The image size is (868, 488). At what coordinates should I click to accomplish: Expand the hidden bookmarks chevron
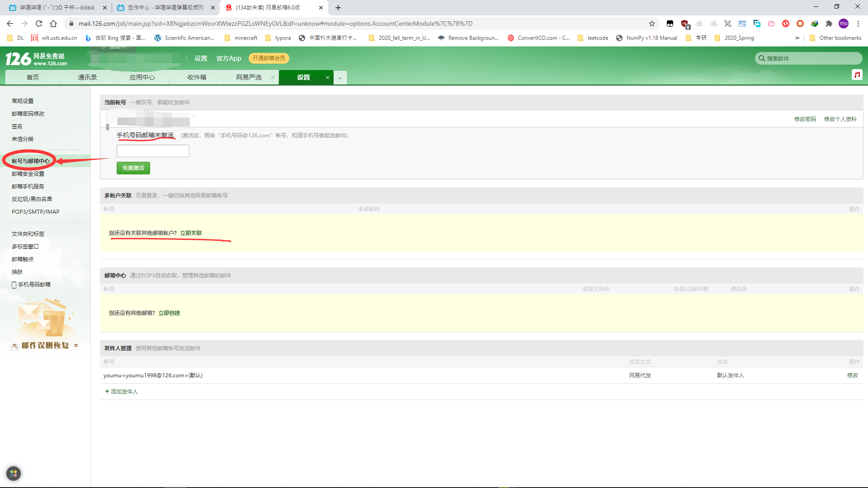pyautogui.click(x=797, y=38)
